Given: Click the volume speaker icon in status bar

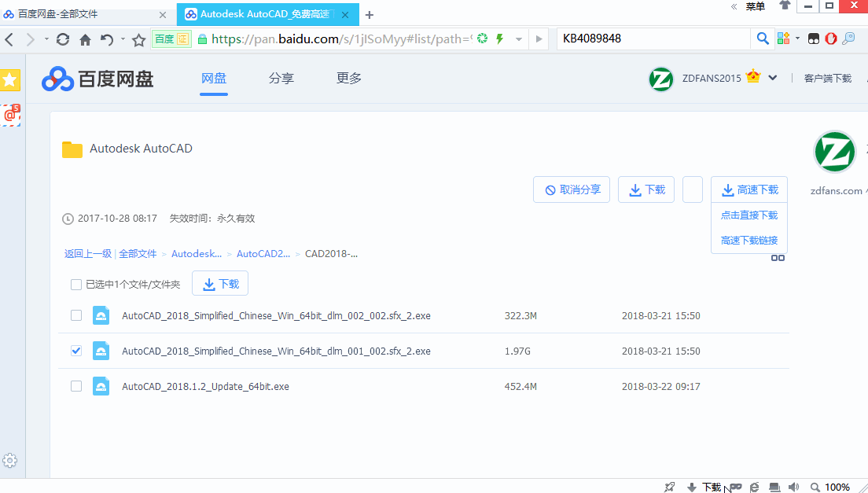Looking at the screenshot, I should tap(794, 487).
